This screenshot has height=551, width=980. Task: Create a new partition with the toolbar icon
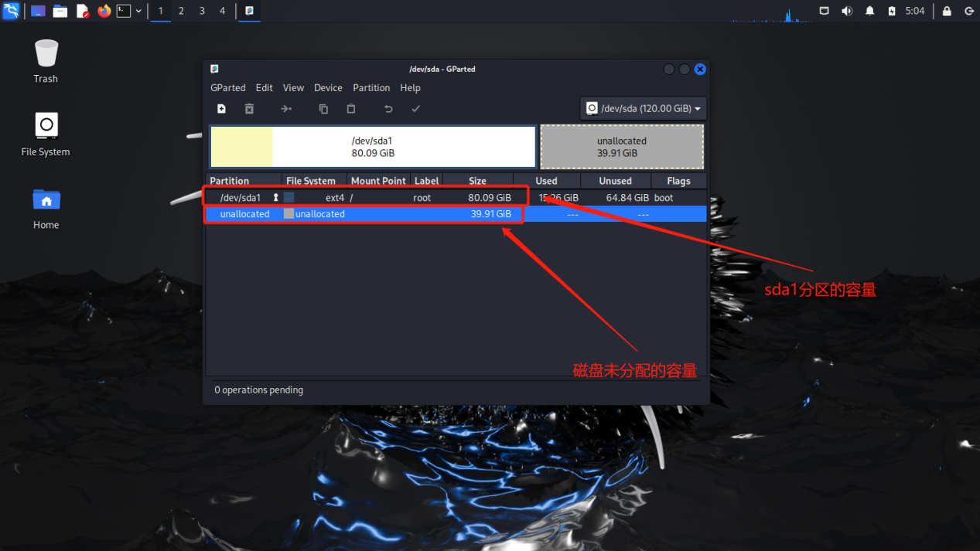pyautogui.click(x=221, y=109)
